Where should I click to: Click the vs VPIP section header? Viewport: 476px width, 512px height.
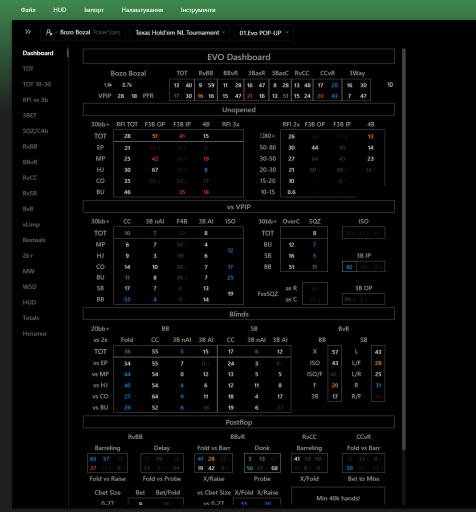(239, 207)
